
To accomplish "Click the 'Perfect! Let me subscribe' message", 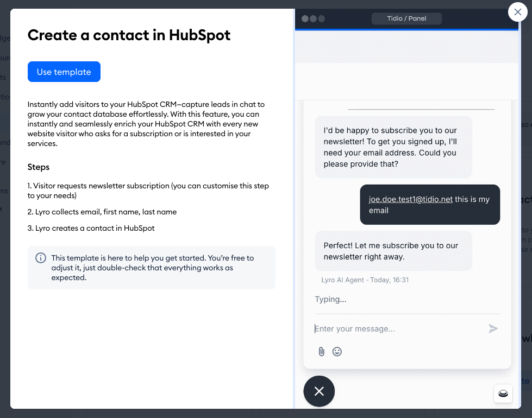I will pyautogui.click(x=393, y=251).
